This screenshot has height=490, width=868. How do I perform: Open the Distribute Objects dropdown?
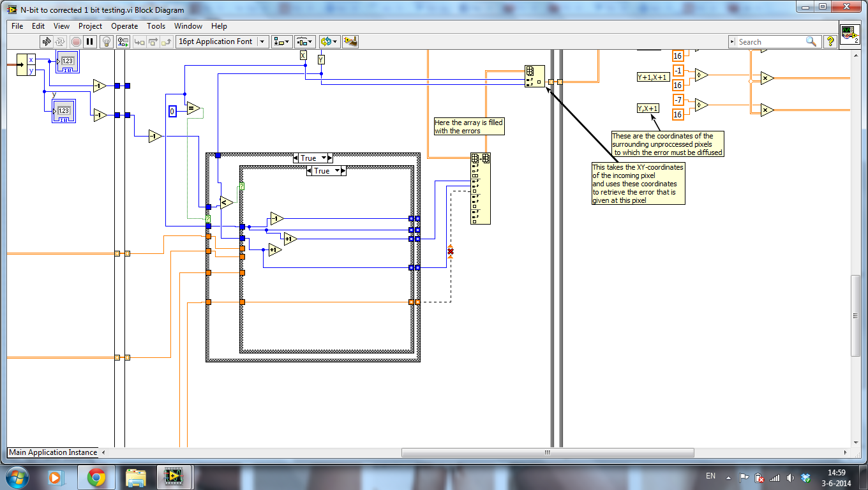pyautogui.click(x=304, y=41)
